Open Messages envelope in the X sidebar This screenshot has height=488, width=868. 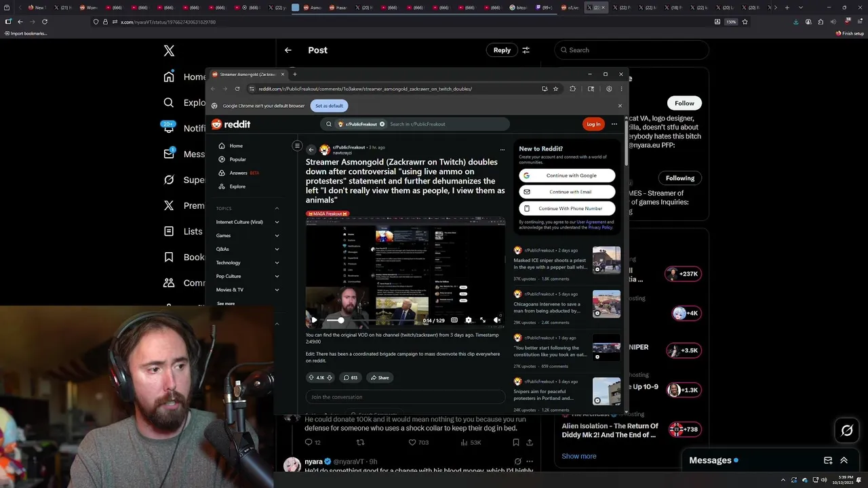click(x=169, y=154)
